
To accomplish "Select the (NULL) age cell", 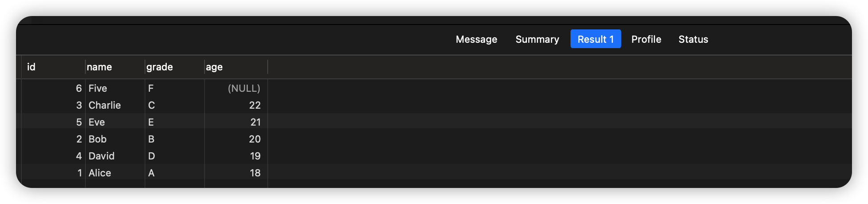I will point(244,88).
